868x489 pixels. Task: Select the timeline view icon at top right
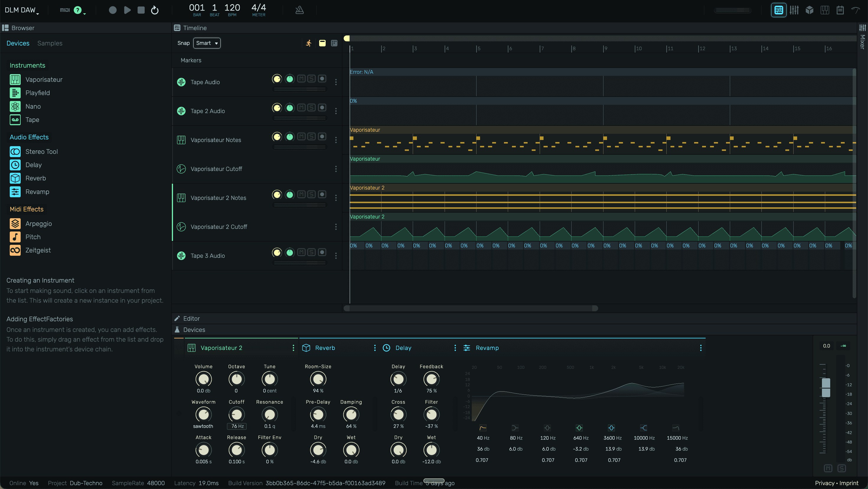coord(779,10)
